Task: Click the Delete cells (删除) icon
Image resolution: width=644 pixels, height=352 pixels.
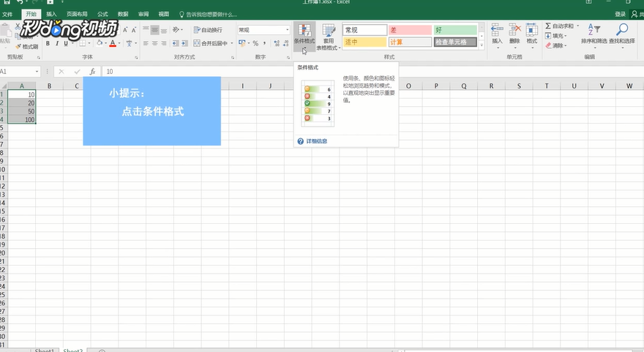Action: coord(514,30)
